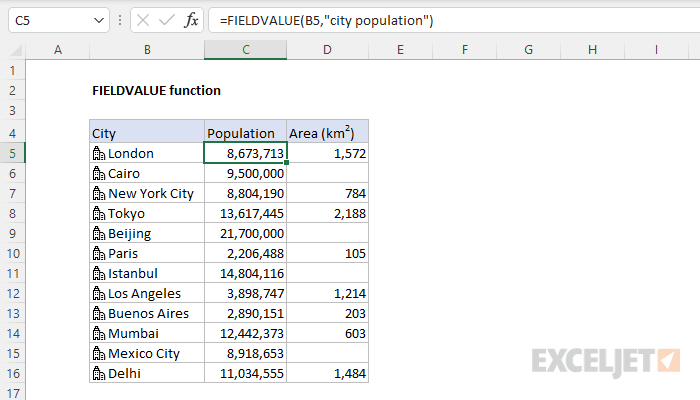Select column A header
This screenshot has width=700, height=400.
(x=58, y=50)
